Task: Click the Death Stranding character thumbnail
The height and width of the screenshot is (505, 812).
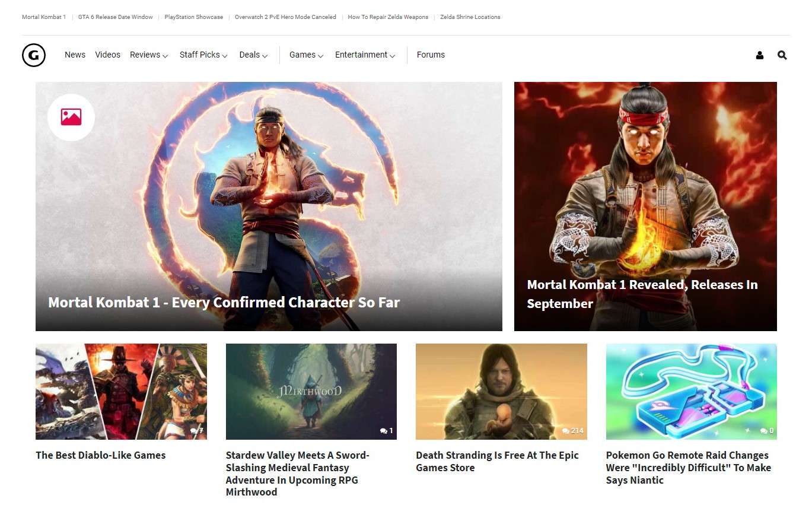Action: [x=501, y=392]
